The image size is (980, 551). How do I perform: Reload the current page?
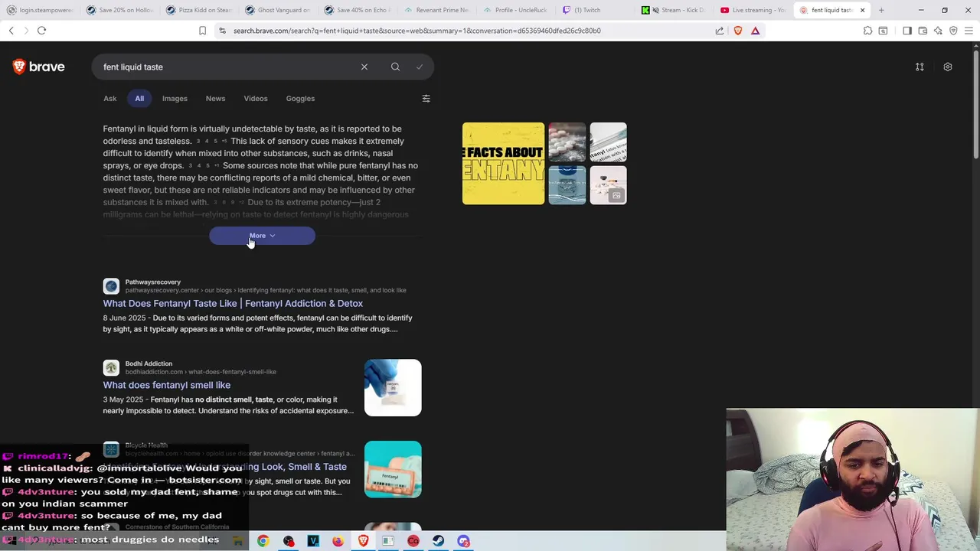pyautogui.click(x=41, y=31)
